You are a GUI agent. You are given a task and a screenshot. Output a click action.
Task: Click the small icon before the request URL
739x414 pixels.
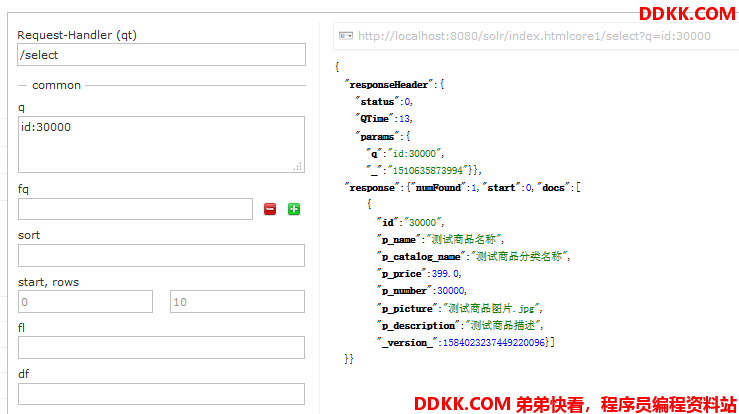click(346, 36)
